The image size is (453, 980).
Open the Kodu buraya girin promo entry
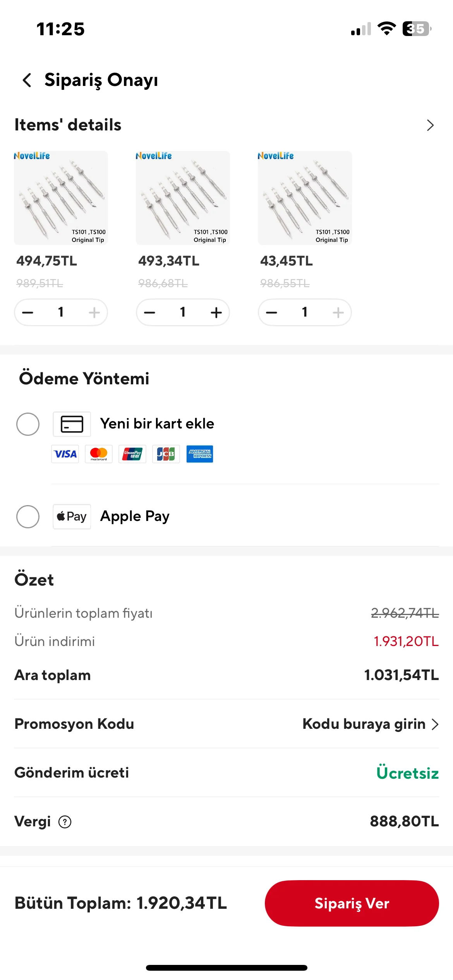pos(370,724)
